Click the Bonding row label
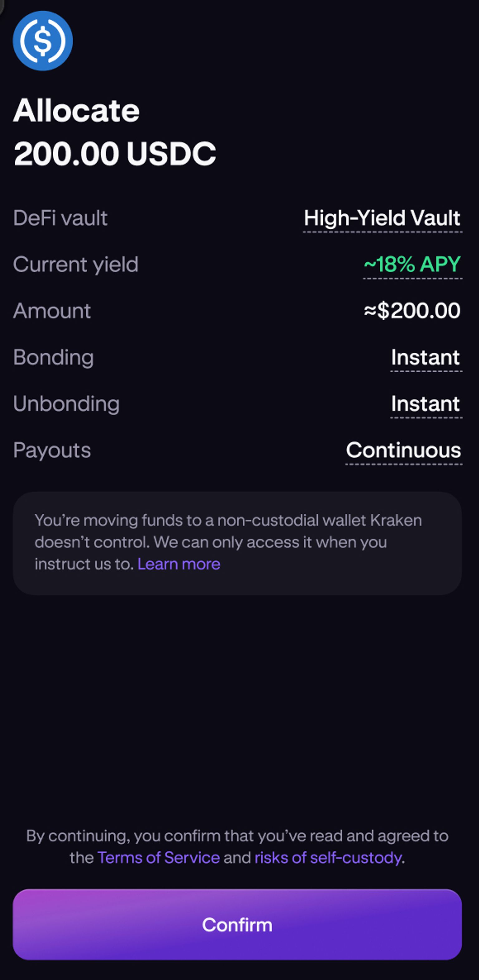The width and height of the screenshot is (479, 980). tap(54, 358)
